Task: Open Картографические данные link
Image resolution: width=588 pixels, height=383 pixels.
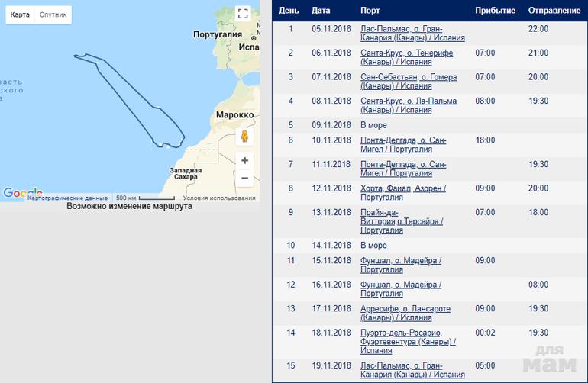Action: tap(68, 198)
